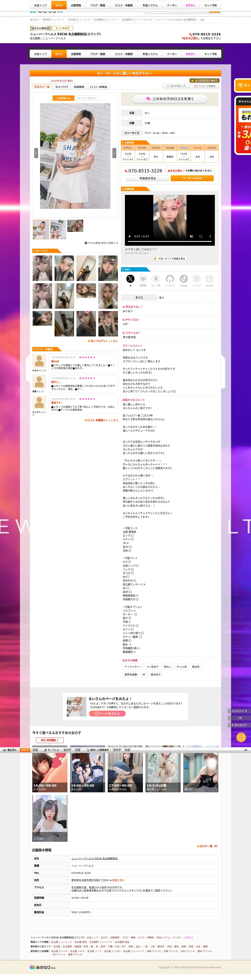Open the ネット予約 calendar widget on the right edge
This screenshot has width=251, height=980.
pyautogui.click(x=243, y=85)
